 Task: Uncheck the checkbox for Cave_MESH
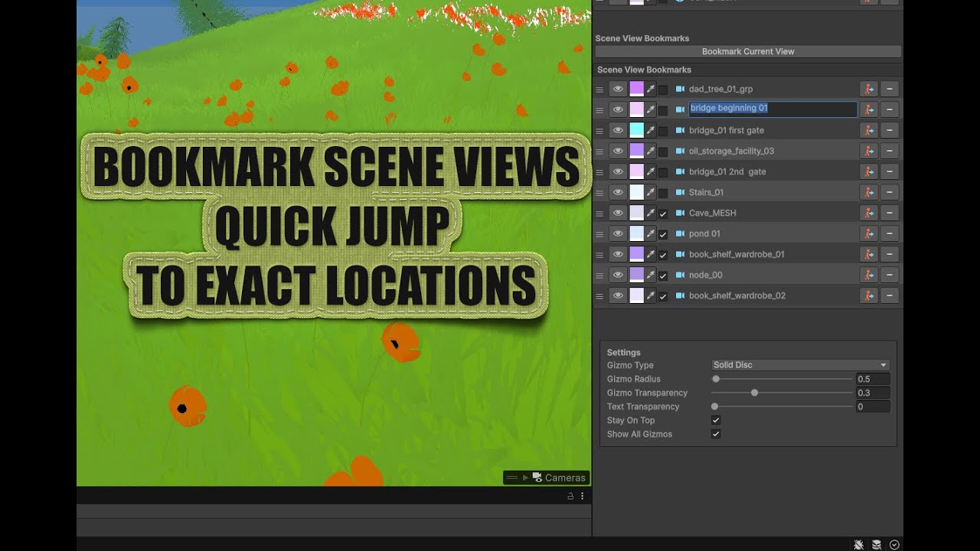coord(663,213)
